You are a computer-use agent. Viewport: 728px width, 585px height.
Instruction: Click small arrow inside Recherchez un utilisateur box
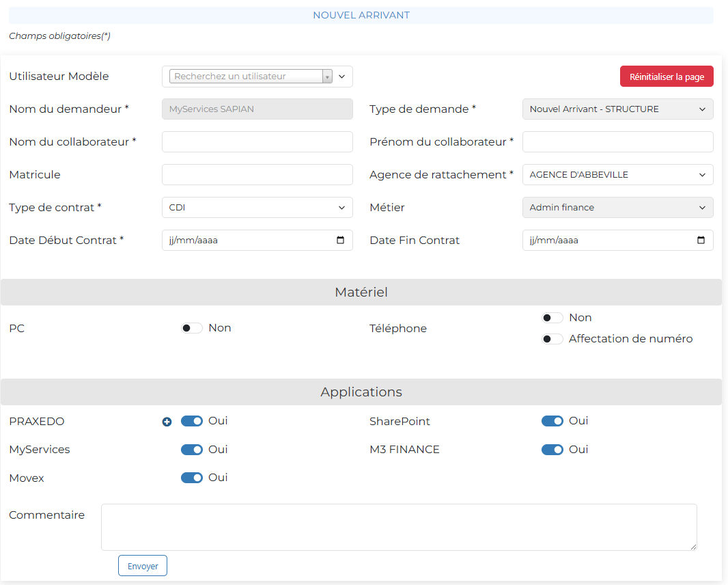[x=327, y=77]
